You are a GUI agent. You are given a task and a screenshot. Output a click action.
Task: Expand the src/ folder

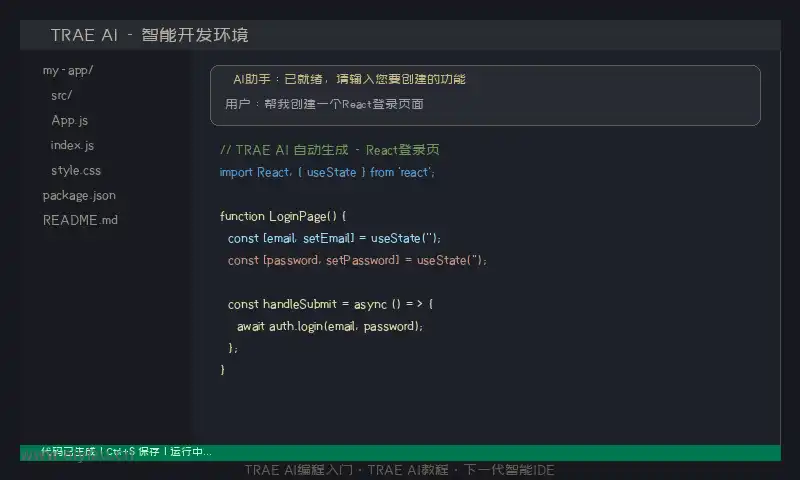(62, 95)
